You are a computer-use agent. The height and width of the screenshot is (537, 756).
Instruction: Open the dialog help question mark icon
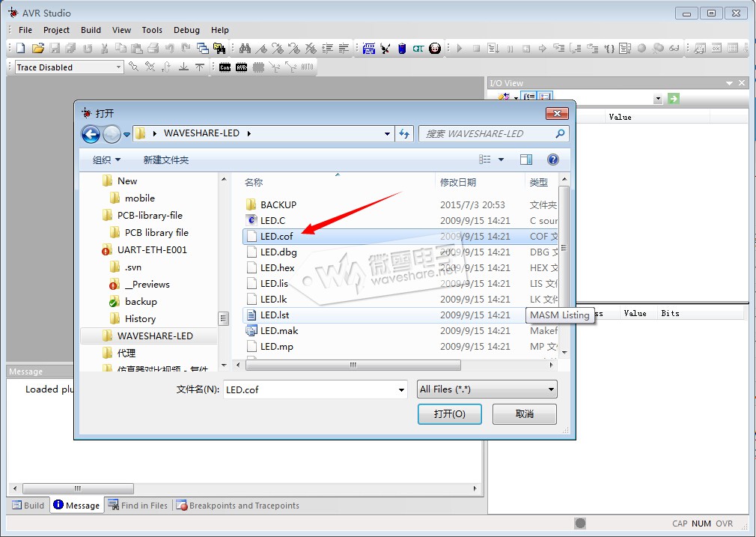(x=552, y=160)
